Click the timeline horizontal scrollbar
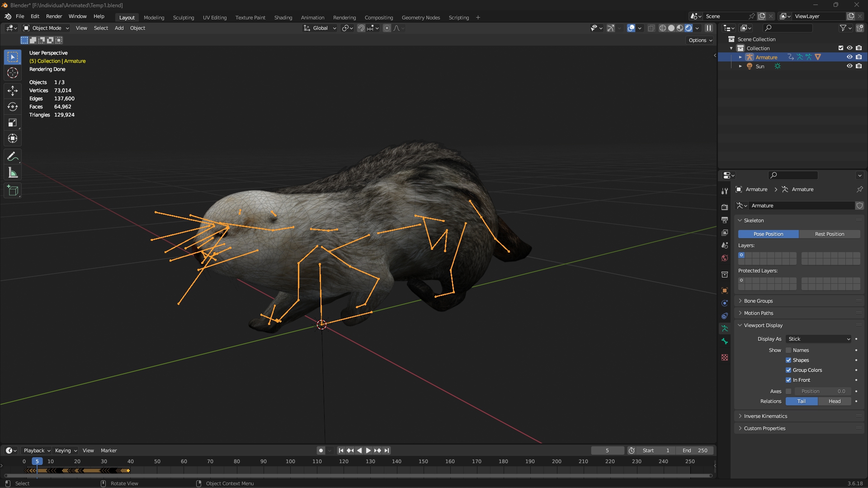This screenshot has width=868, height=488. (357, 476)
